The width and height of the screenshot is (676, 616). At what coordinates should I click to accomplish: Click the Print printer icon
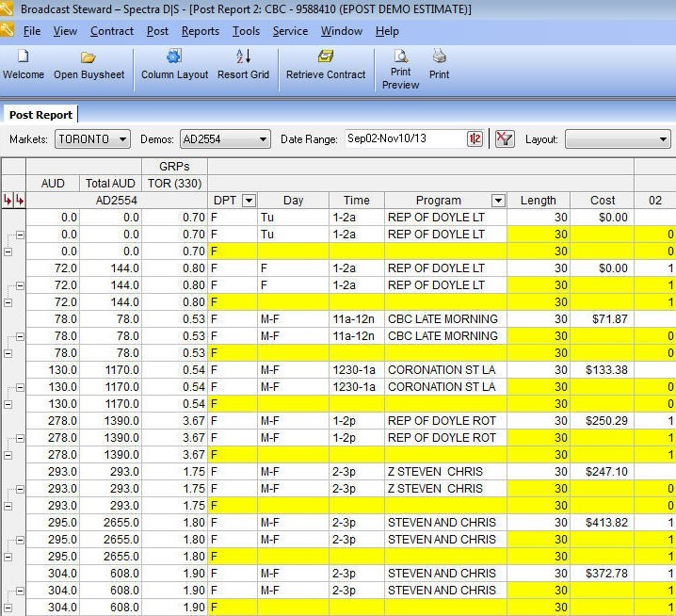440,56
